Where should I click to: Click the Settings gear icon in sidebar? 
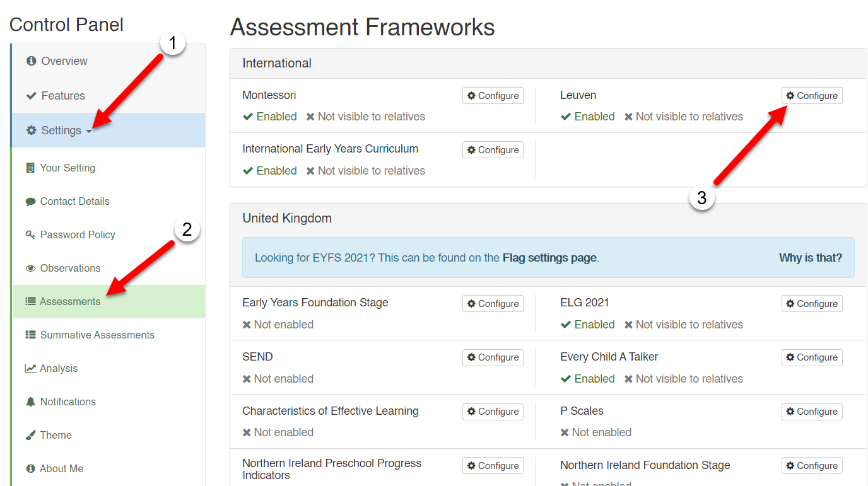tap(31, 130)
